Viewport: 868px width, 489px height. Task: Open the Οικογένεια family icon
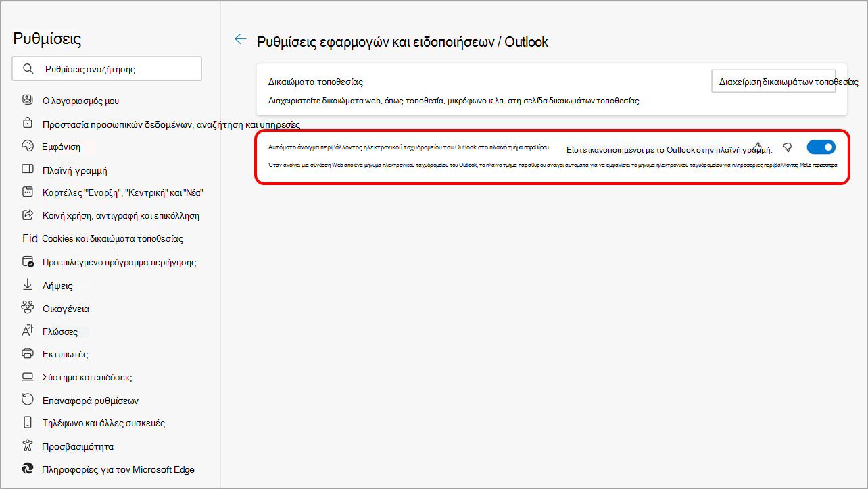point(28,308)
